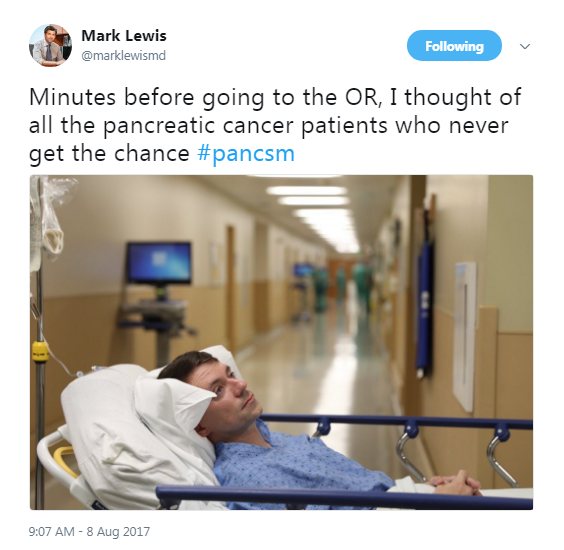Select the tweet text beginning 'Minutes before going'
Image resolution: width=564 pixels, height=550 pixels.
point(275,126)
